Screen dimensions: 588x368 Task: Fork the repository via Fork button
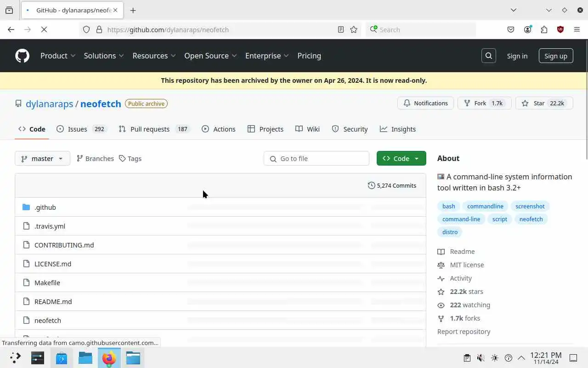(484, 103)
